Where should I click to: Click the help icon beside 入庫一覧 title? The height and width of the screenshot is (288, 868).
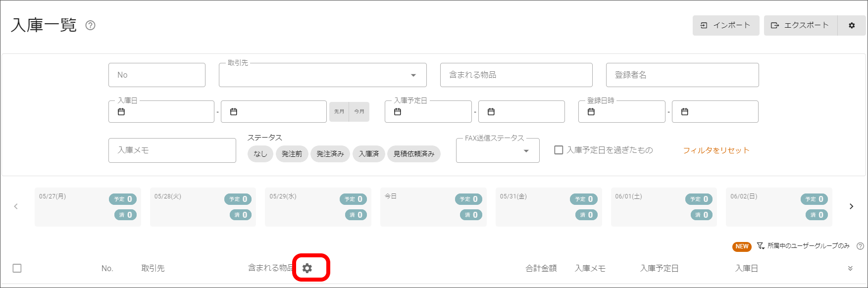[90, 25]
